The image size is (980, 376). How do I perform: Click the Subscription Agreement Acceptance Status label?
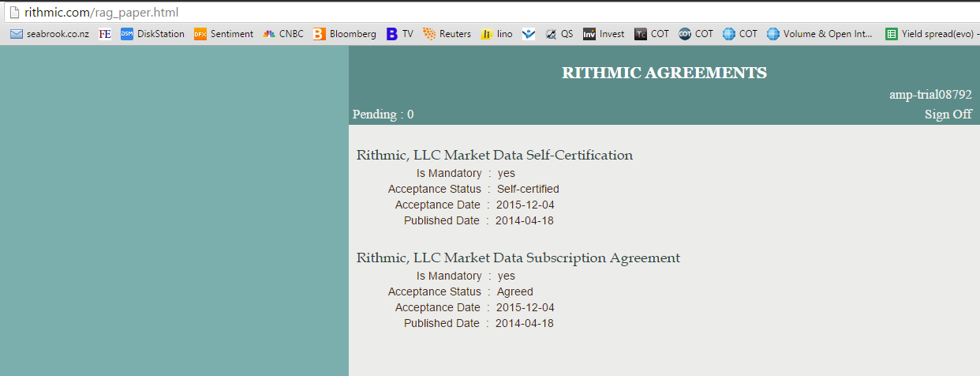(x=435, y=291)
